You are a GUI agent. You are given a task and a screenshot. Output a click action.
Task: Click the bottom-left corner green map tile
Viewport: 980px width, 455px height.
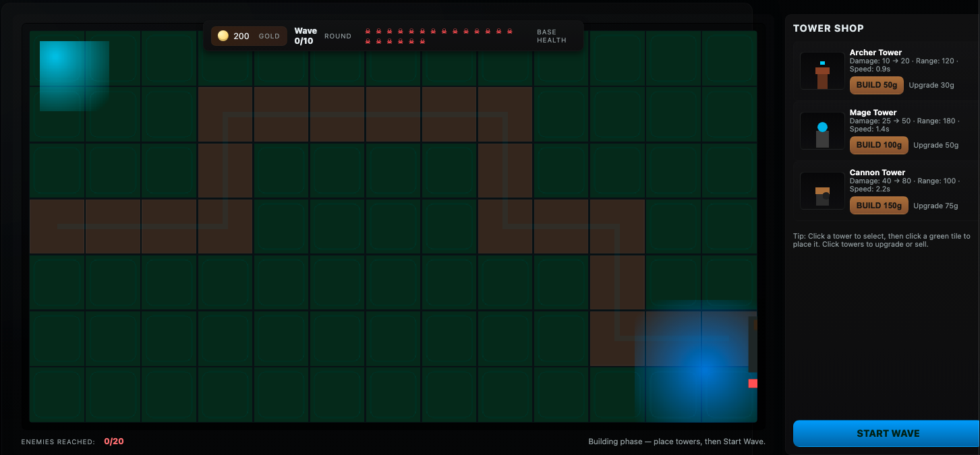[x=57, y=394]
